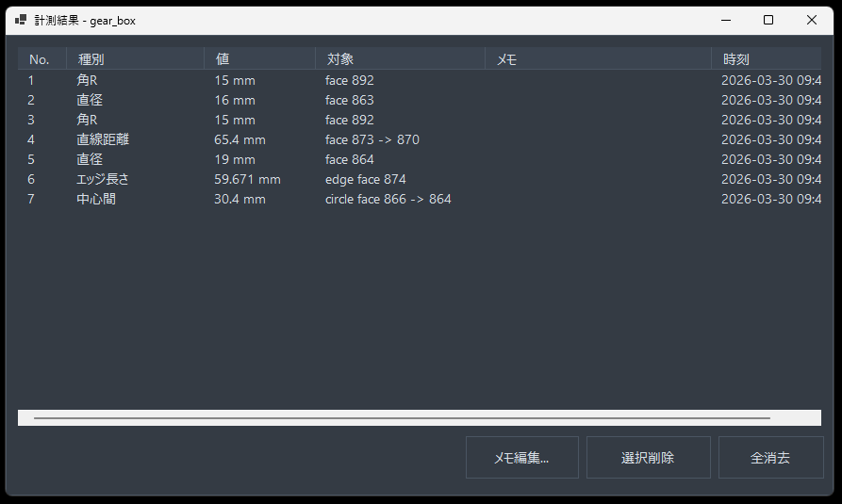Sort by the 対象 column header
This screenshot has width=842, height=504.
[400, 58]
